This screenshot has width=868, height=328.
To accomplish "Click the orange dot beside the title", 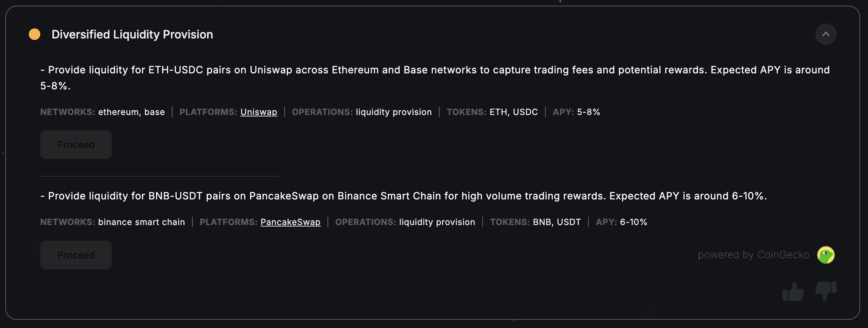I will pos(35,34).
